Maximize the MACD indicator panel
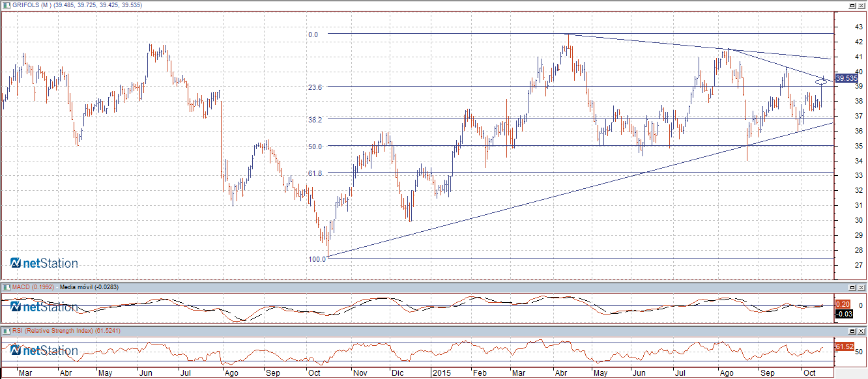868x379 pixels. click(852, 287)
